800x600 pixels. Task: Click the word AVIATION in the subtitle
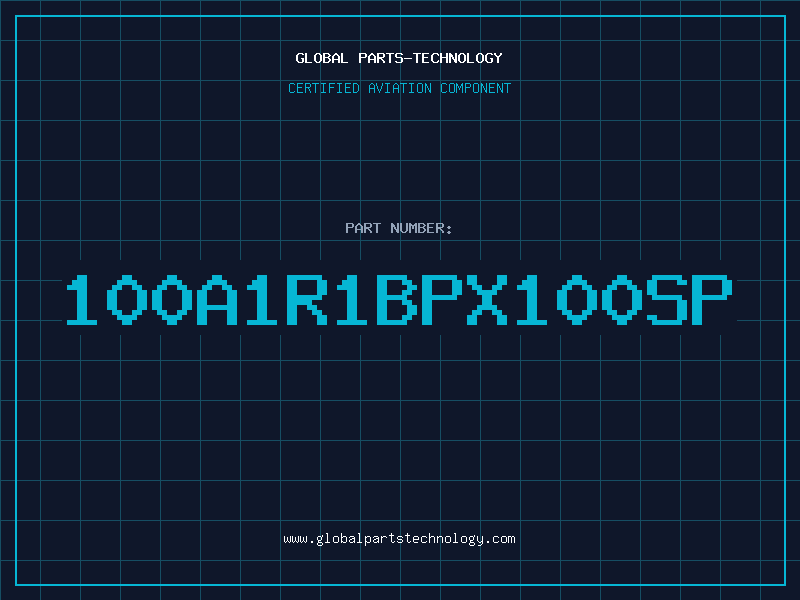[x=400, y=88]
